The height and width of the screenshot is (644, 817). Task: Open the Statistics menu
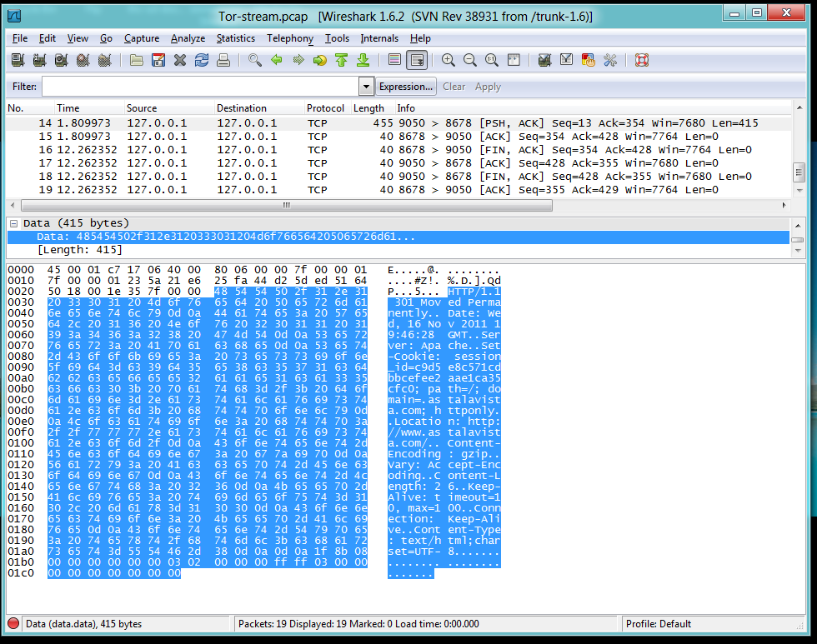point(236,38)
